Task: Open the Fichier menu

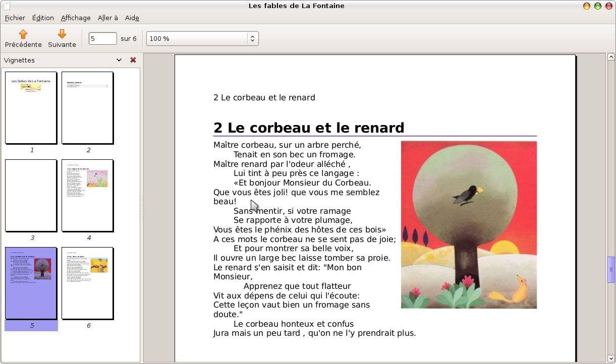Action: (15, 18)
